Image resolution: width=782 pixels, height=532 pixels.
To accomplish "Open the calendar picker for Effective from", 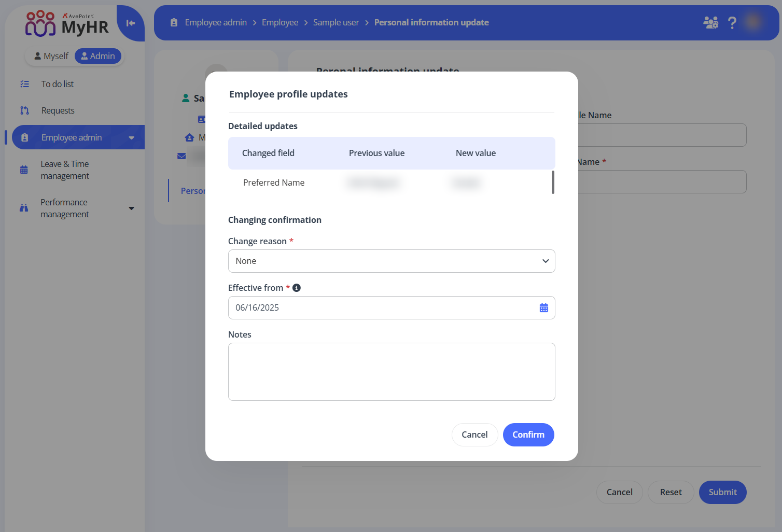I will (x=543, y=308).
